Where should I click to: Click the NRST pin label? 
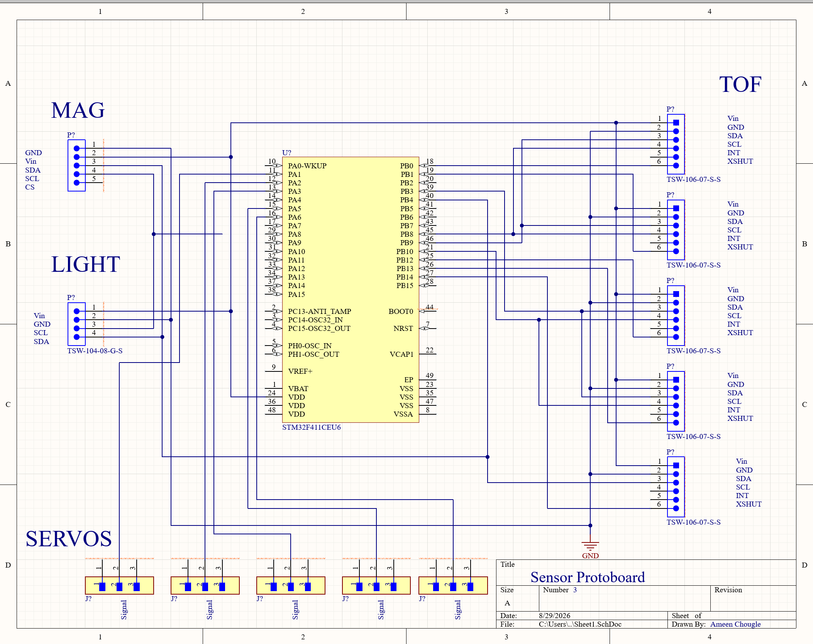tap(403, 329)
